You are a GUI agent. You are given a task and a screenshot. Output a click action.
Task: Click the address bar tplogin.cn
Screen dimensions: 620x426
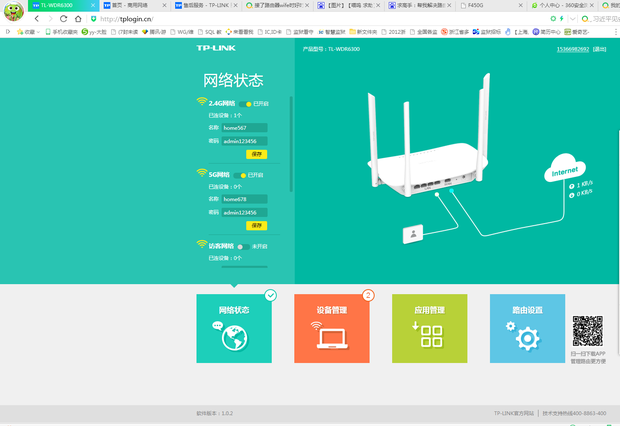[x=127, y=19]
